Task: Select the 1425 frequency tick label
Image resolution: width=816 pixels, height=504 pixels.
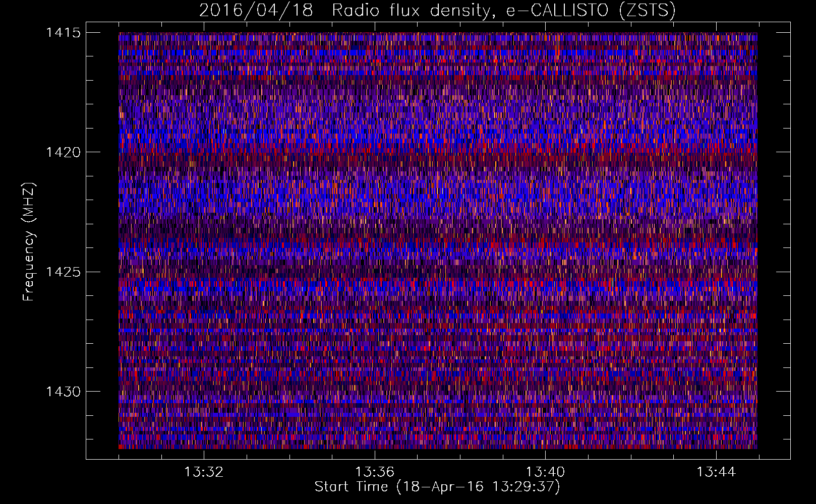Action: click(x=63, y=272)
